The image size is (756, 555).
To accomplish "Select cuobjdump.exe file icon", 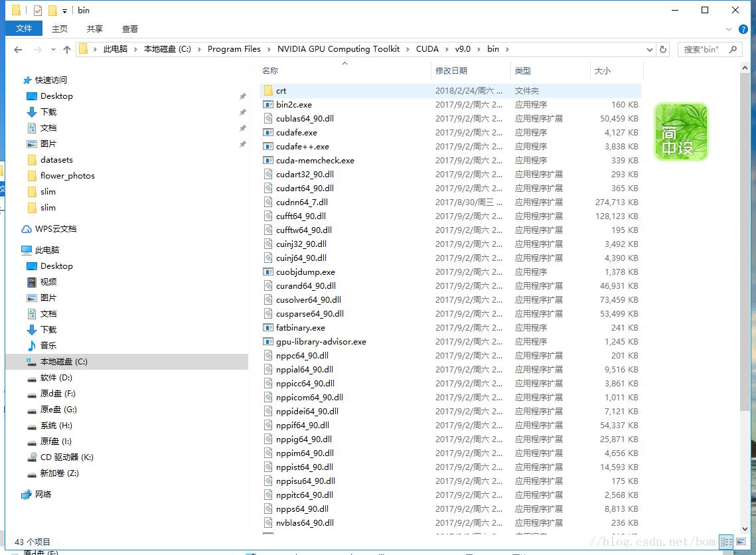I will [x=268, y=272].
